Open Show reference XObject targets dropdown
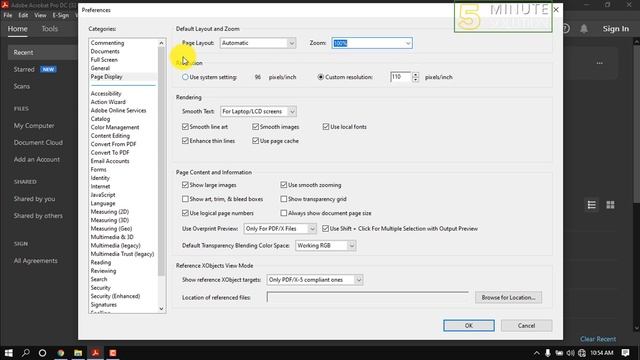The image size is (640, 360). click(x=315, y=280)
